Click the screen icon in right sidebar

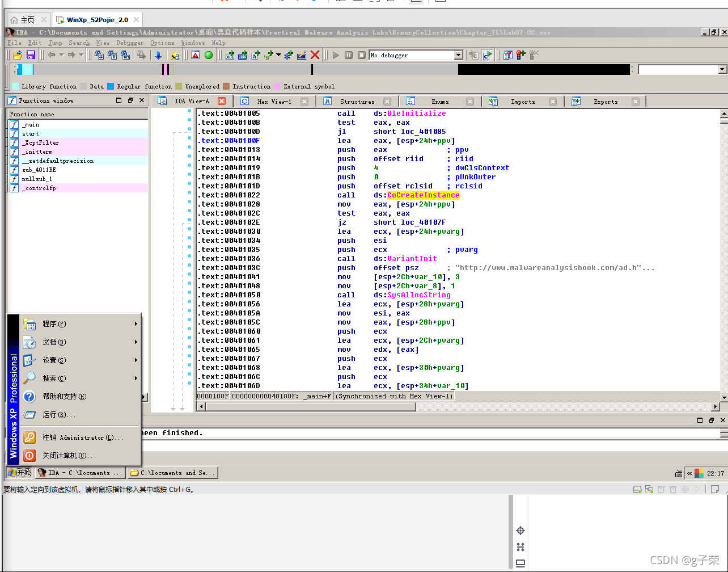pyautogui.click(x=520, y=563)
